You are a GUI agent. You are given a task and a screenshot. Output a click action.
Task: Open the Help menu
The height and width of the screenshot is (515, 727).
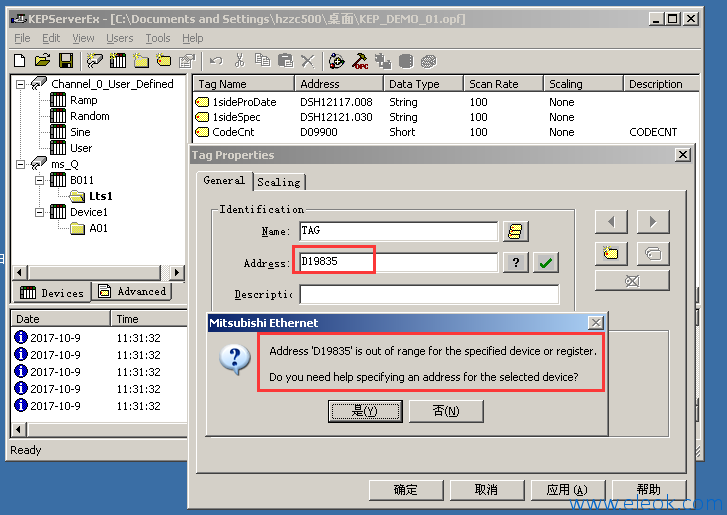[192, 38]
